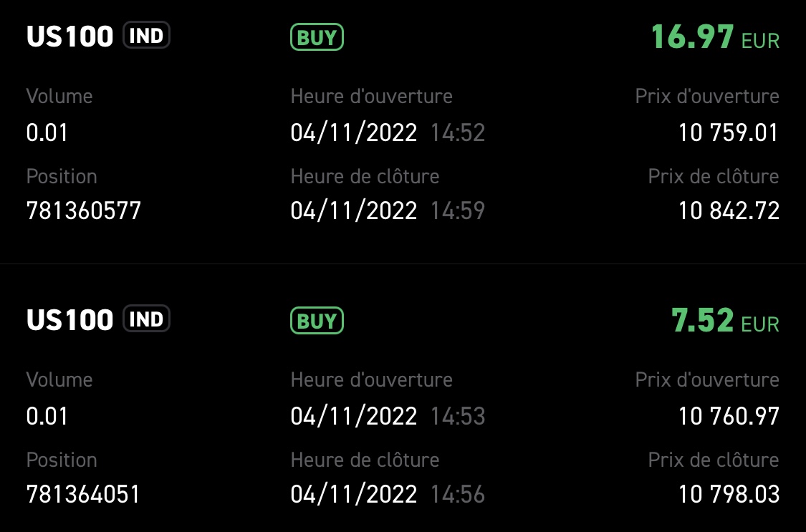Click the Volume value of the second trade
This screenshot has height=532, width=806.
[x=47, y=416]
